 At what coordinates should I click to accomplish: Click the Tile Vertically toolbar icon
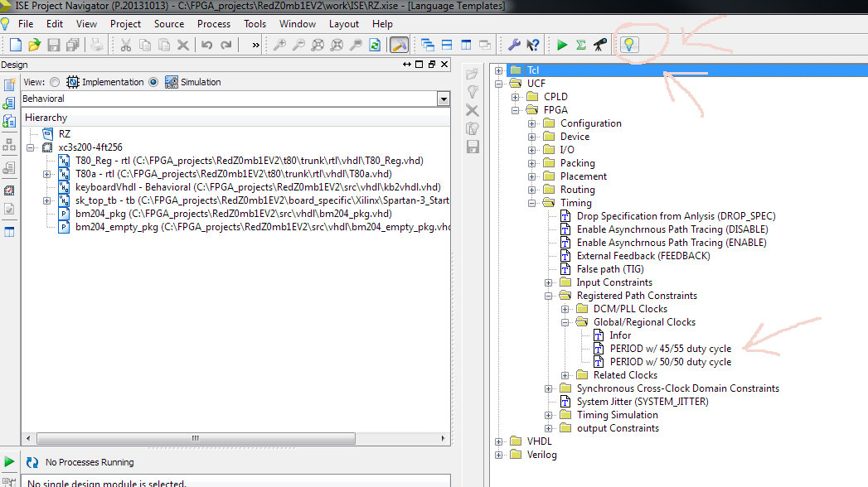pyautogui.click(x=466, y=45)
